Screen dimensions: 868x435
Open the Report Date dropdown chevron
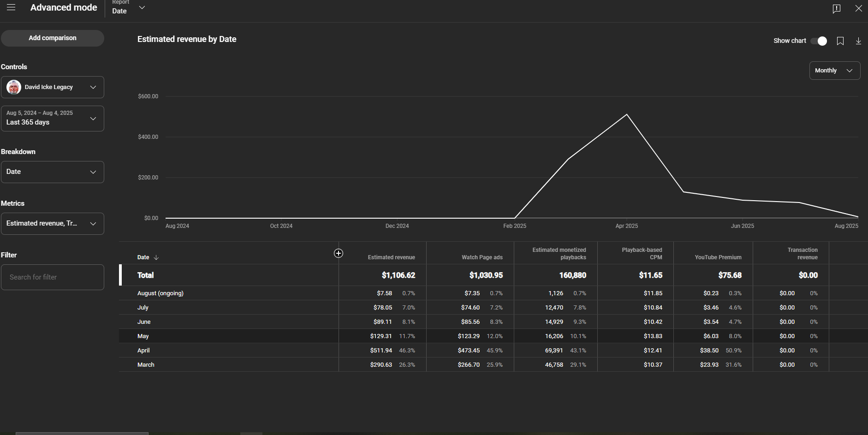coord(142,8)
